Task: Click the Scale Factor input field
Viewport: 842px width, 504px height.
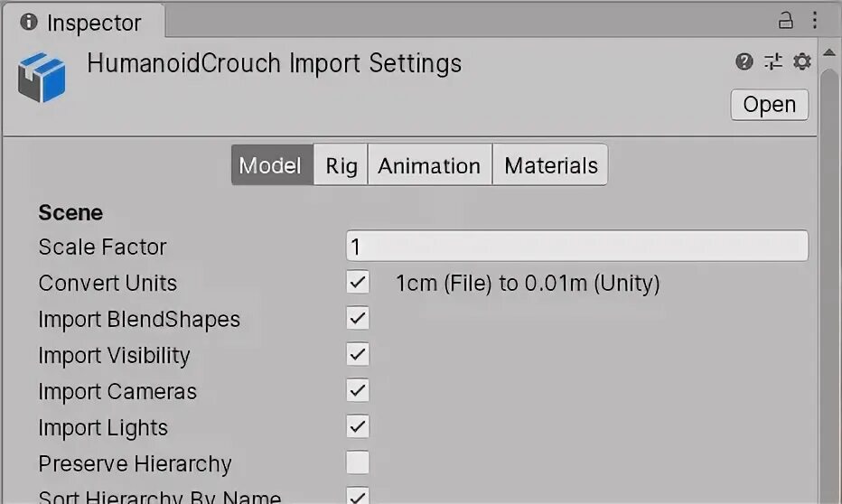Action: coord(576,247)
